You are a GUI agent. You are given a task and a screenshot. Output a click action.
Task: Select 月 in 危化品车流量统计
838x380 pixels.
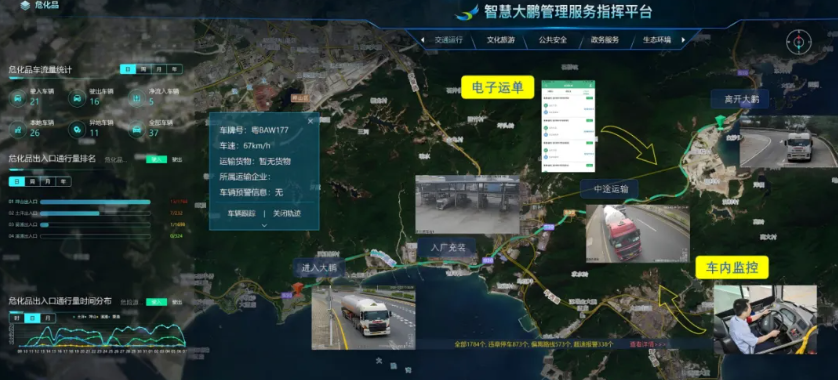coord(159,69)
